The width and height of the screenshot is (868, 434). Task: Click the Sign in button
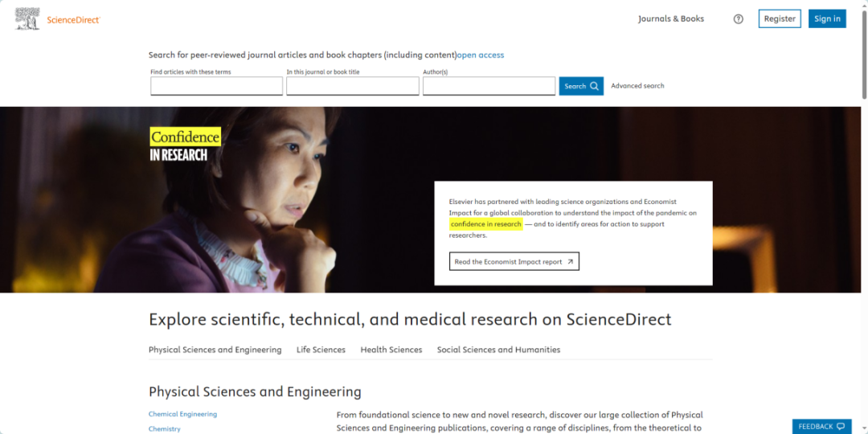[x=827, y=18]
